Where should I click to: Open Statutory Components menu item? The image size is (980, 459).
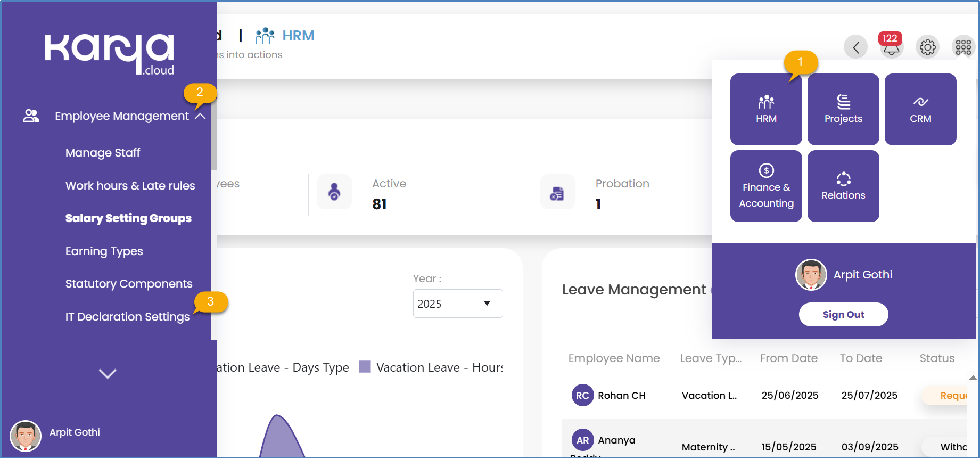tap(129, 284)
